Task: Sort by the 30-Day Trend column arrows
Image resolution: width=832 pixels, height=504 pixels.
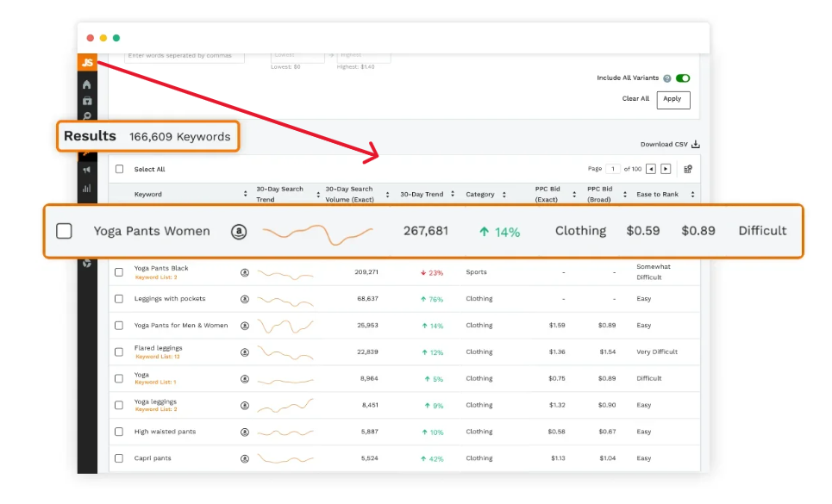Action: click(453, 194)
